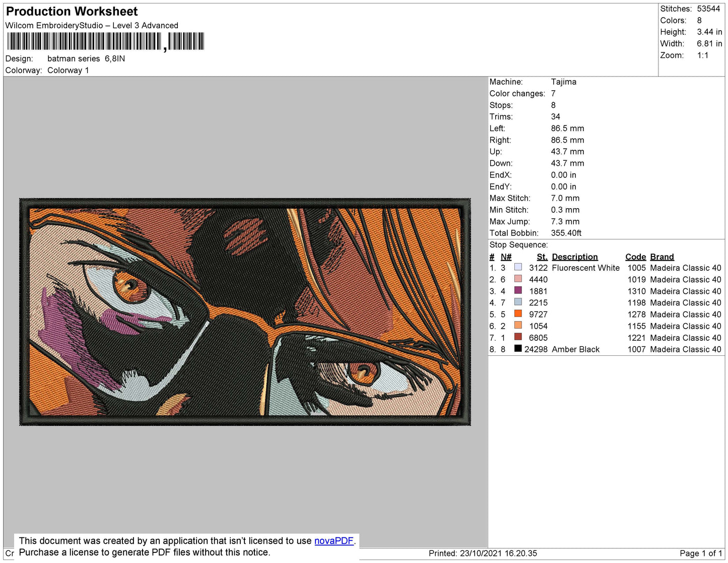The width and height of the screenshot is (728, 563).
Task: Click the St. column header
Action: click(542, 257)
